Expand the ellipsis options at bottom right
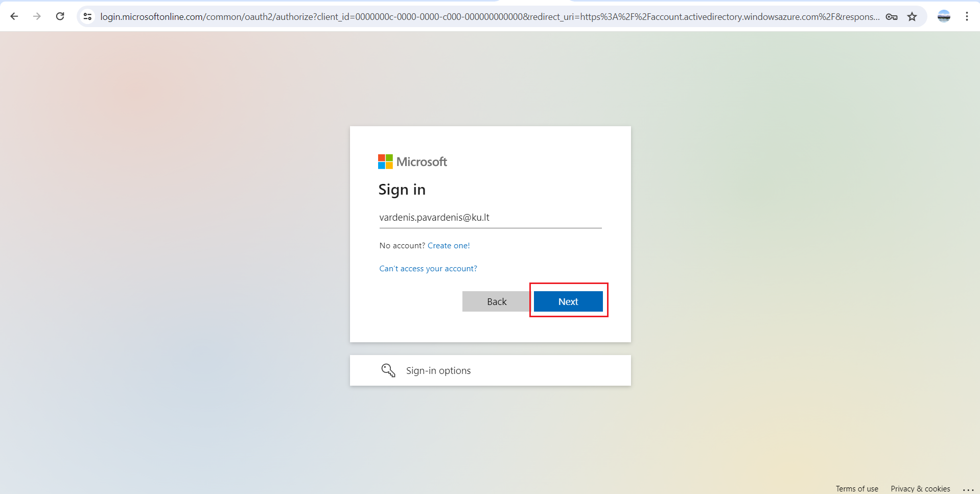This screenshot has width=980, height=494. coord(969,489)
